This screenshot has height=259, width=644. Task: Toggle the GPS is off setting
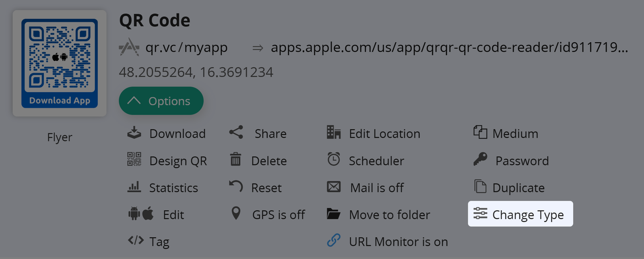pos(278,215)
